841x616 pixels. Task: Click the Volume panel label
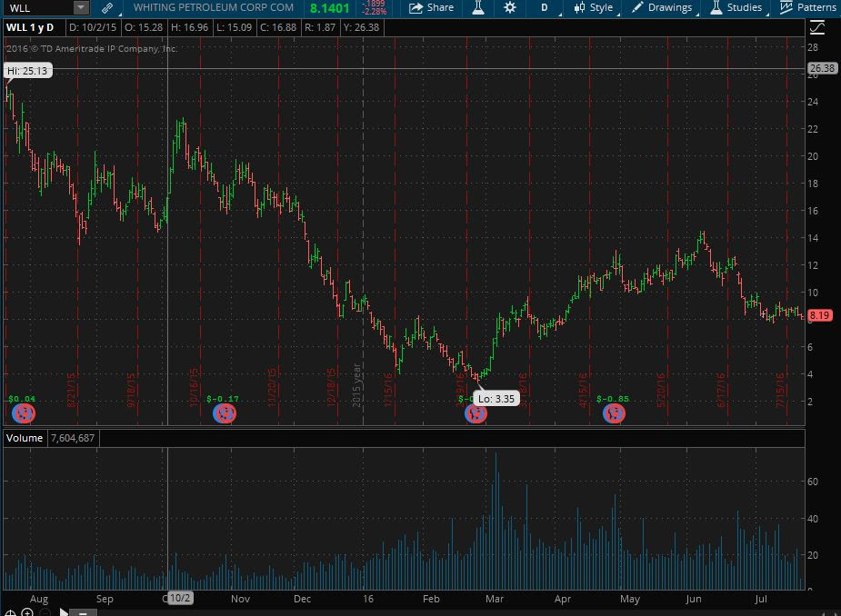point(24,438)
